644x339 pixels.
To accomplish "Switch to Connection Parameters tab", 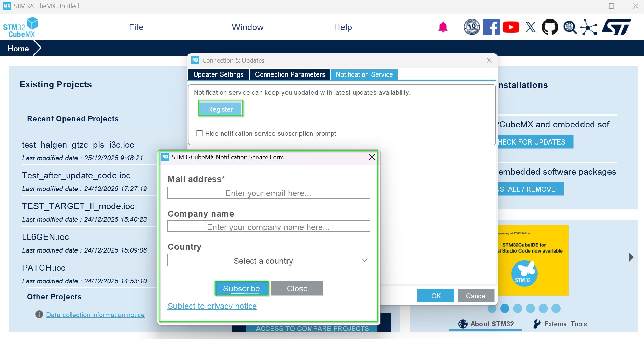I will click(x=290, y=74).
